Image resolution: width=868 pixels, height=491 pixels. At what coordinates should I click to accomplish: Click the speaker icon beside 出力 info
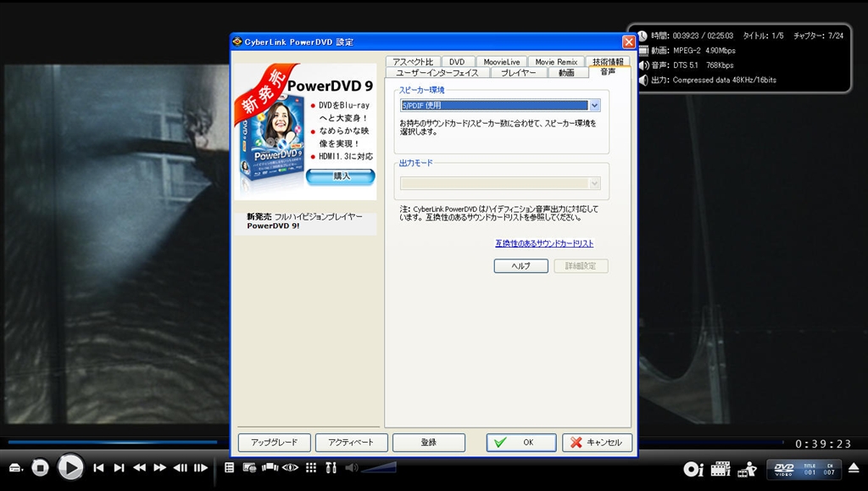coord(644,81)
